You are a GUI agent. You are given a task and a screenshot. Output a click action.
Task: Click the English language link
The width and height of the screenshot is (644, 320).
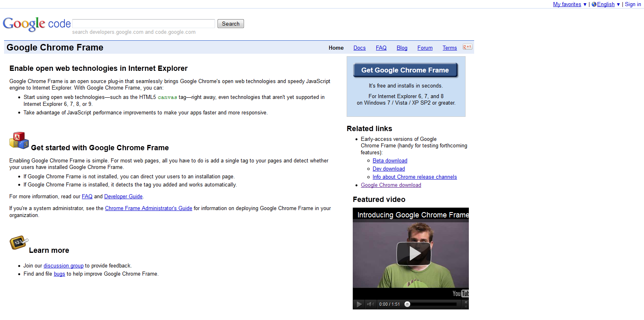point(606,4)
